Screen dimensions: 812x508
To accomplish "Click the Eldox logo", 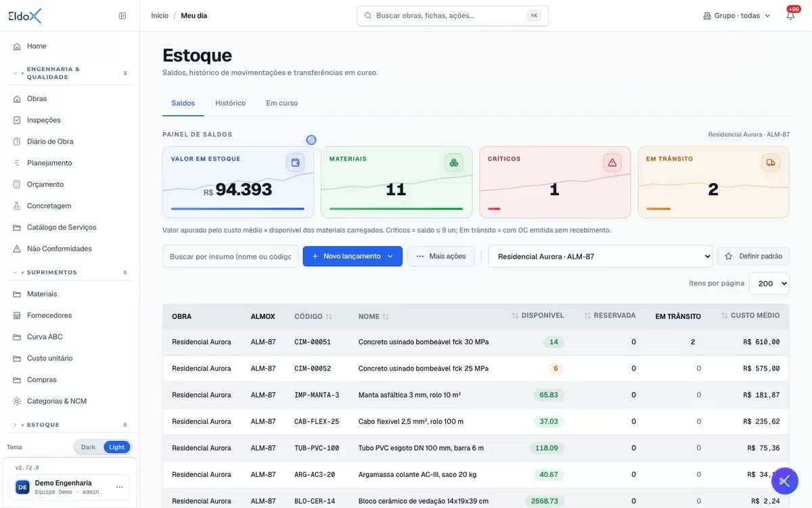I will pyautogui.click(x=25, y=16).
